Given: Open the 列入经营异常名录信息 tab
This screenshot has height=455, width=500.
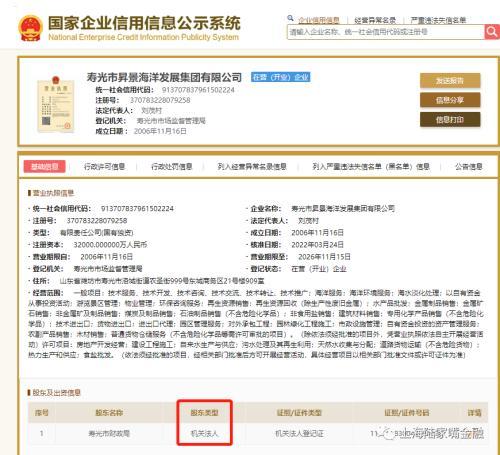Looking at the screenshot, I should pyautogui.click(x=252, y=166).
